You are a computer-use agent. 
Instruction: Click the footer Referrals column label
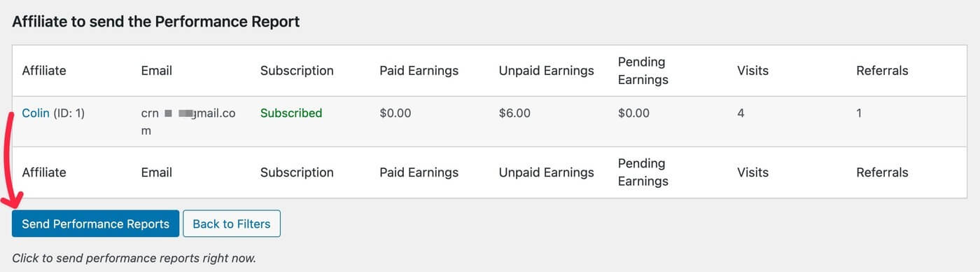coord(882,172)
